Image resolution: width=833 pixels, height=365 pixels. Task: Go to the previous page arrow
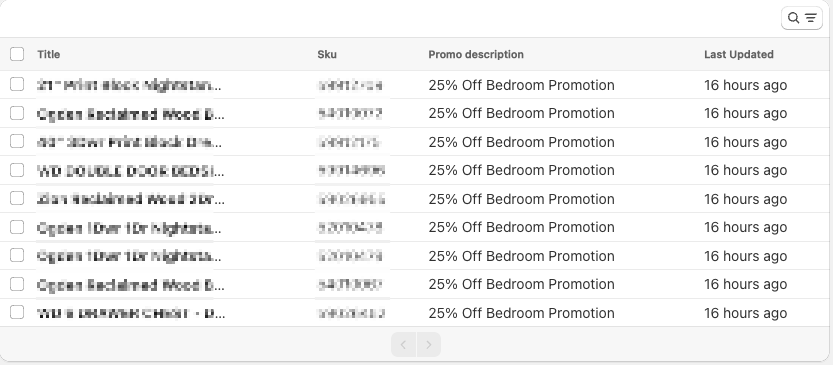click(x=404, y=345)
